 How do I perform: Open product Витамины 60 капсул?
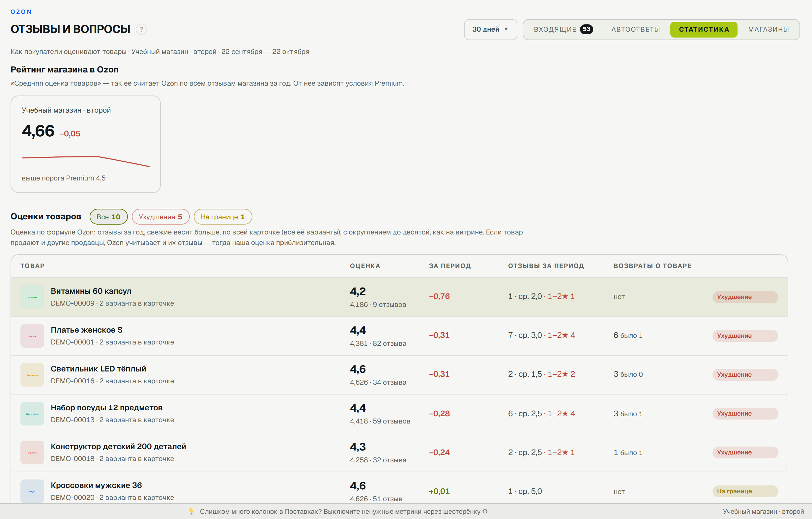91,291
